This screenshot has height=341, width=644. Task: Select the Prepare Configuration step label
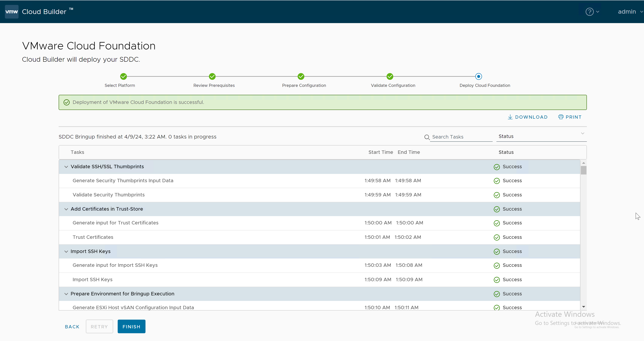click(x=304, y=85)
